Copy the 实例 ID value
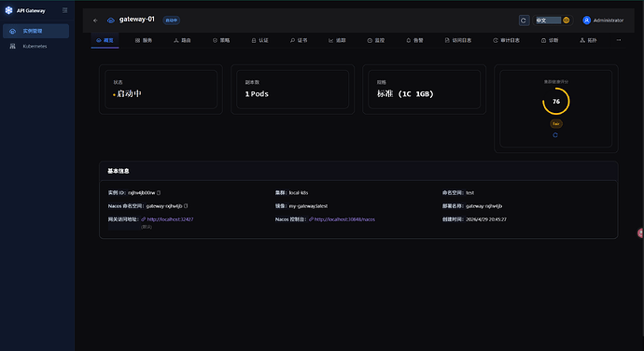The width and height of the screenshot is (644, 351). (x=159, y=192)
